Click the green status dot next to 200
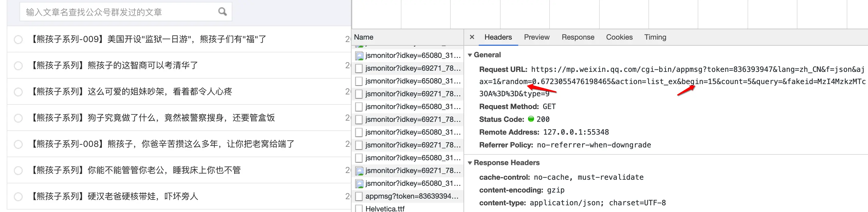 click(531, 119)
